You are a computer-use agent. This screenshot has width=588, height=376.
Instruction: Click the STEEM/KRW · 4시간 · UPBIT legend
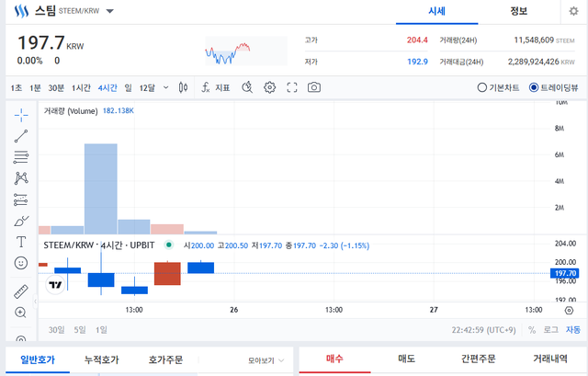point(99,245)
